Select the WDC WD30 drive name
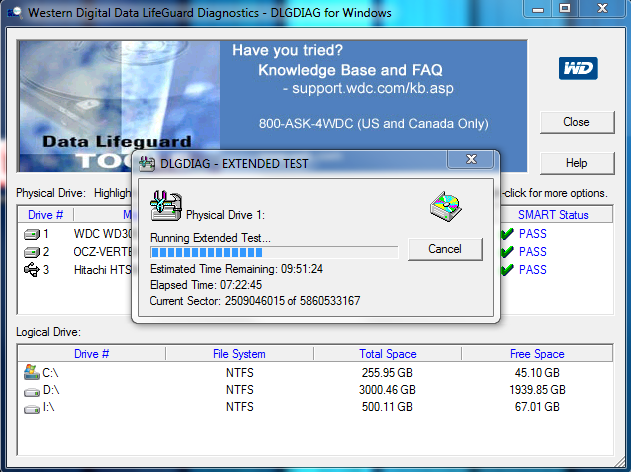The image size is (631, 472). pos(103,234)
